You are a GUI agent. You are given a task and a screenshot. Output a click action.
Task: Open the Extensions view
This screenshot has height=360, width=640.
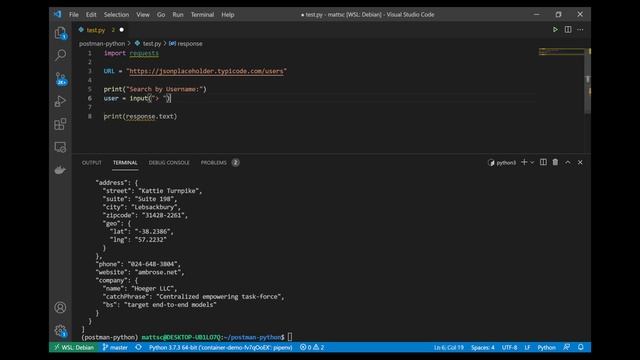tap(60, 124)
